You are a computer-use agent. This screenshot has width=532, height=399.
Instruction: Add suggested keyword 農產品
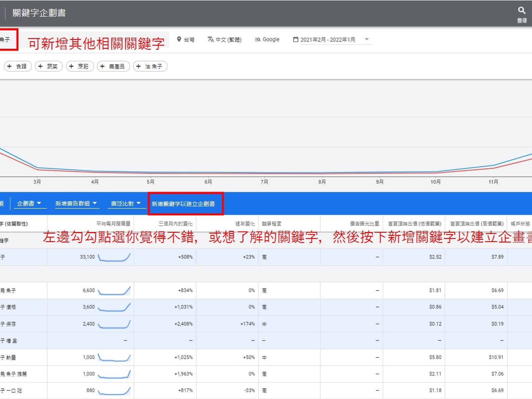pos(113,66)
